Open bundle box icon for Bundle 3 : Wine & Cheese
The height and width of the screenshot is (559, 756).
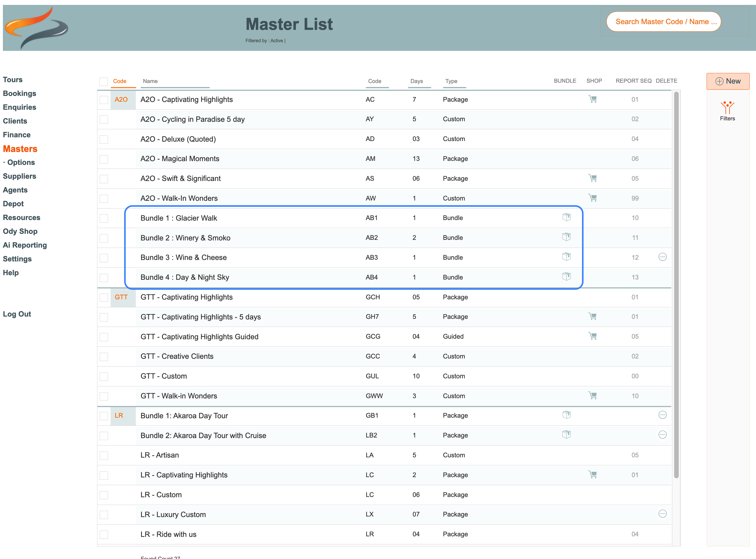pyautogui.click(x=567, y=257)
